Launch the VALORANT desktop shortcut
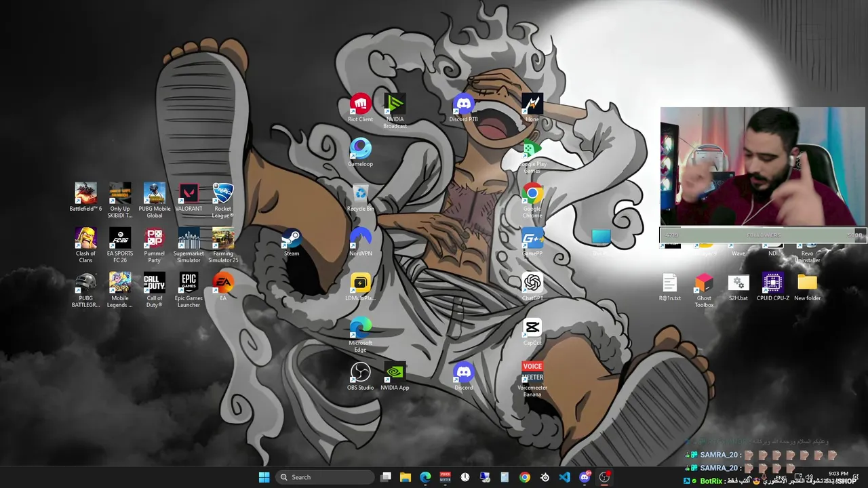868x488 pixels. point(189,197)
